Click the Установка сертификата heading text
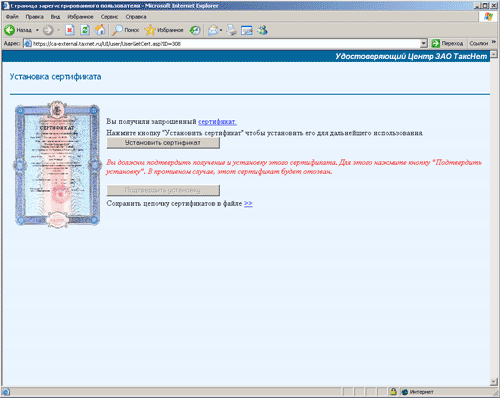 pos(55,77)
